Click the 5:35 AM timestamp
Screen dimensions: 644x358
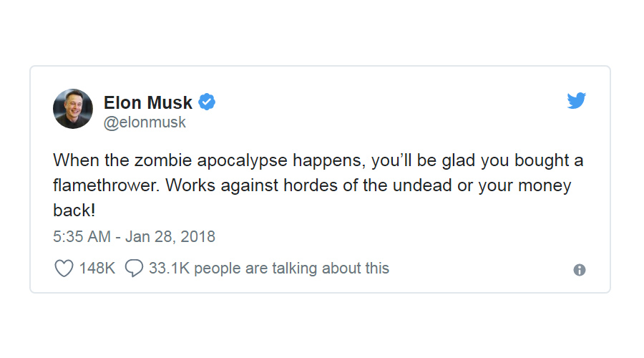click(82, 237)
